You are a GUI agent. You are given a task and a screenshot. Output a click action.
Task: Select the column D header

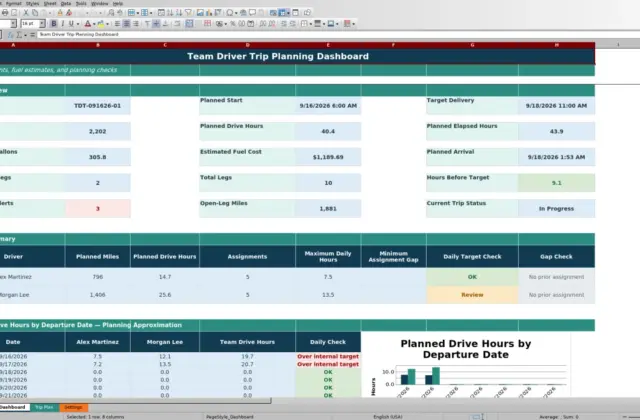(247, 45)
